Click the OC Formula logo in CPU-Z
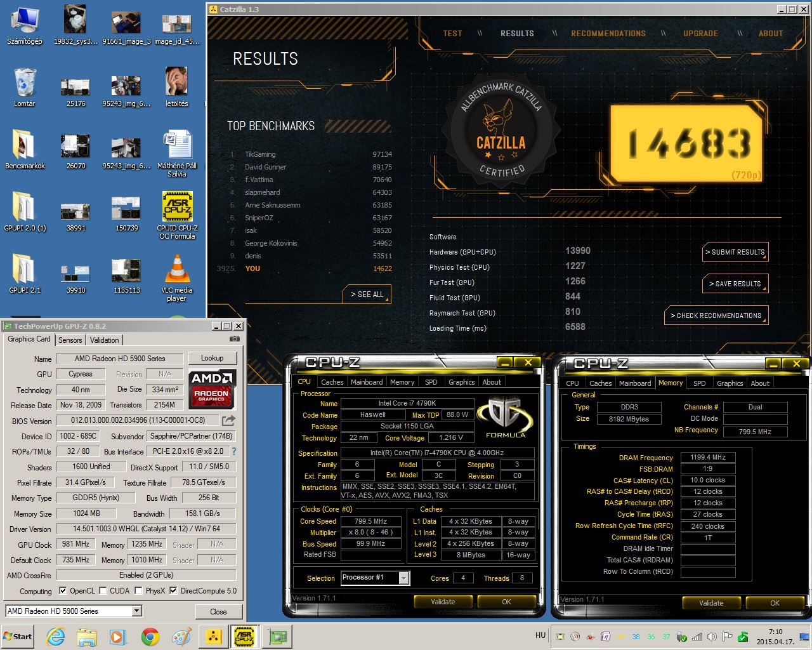This screenshot has height=650, width=812. tap(506, 417)
